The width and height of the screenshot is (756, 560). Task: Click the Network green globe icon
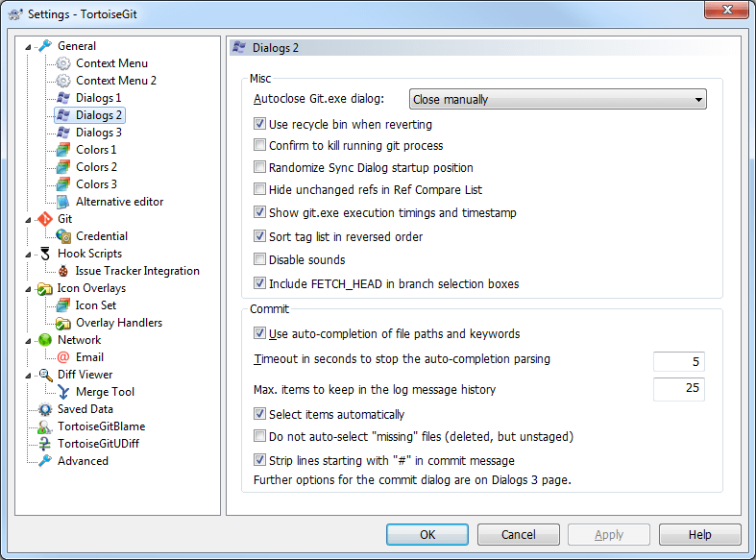45,340
